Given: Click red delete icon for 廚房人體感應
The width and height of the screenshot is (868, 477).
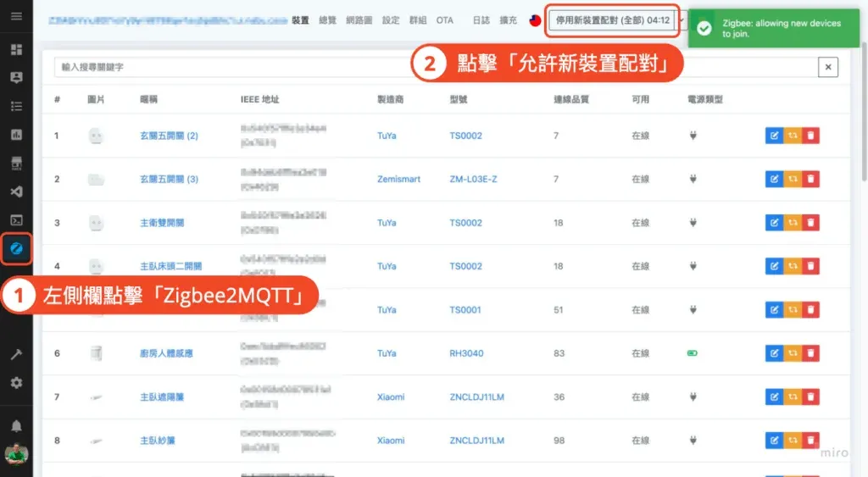Looking at the screenshot, I should point(810,353).
